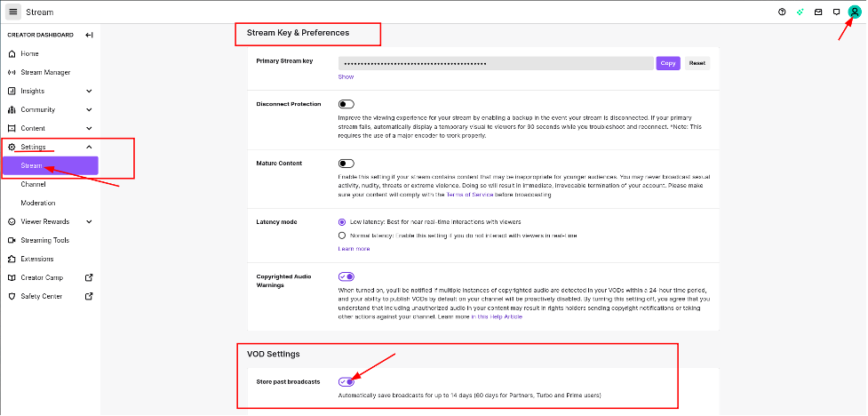Click the 'Stream' title in the top bar
Screen dimensions: 868x416
(40, 12)
